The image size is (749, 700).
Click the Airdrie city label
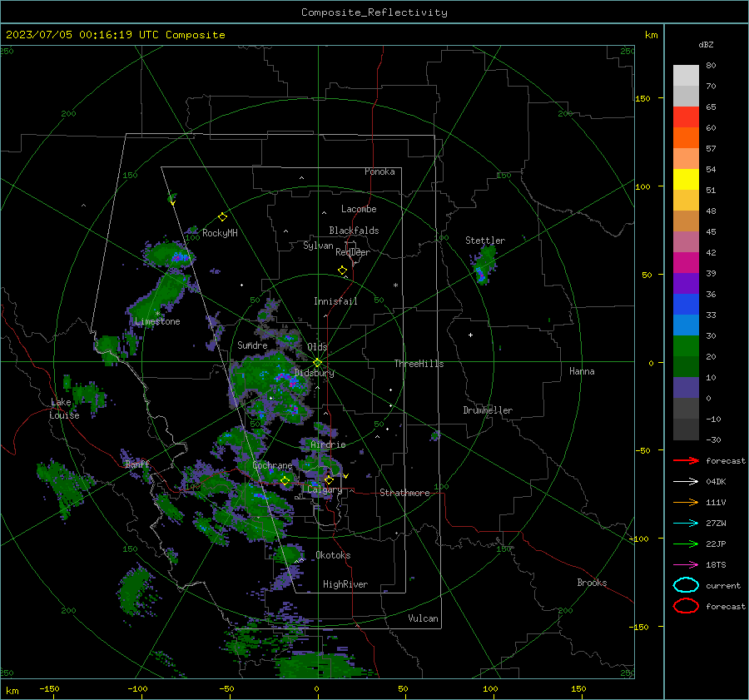pos(328,444)
